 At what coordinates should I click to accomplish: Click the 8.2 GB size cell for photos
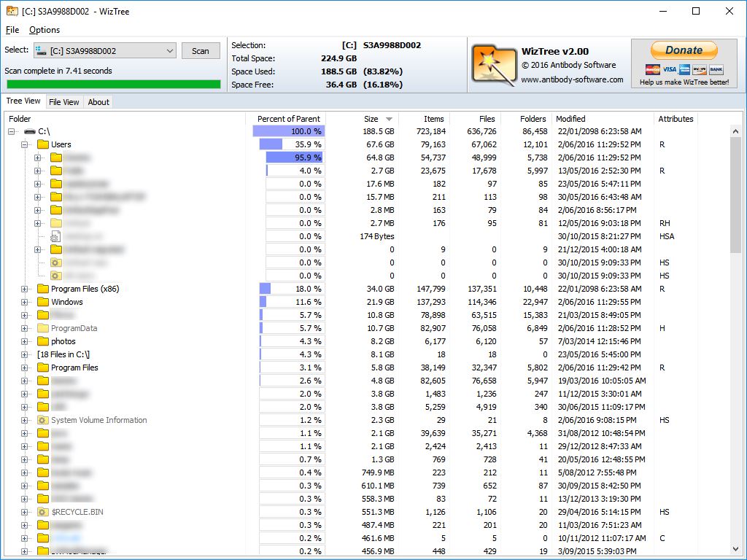[382, 341]
